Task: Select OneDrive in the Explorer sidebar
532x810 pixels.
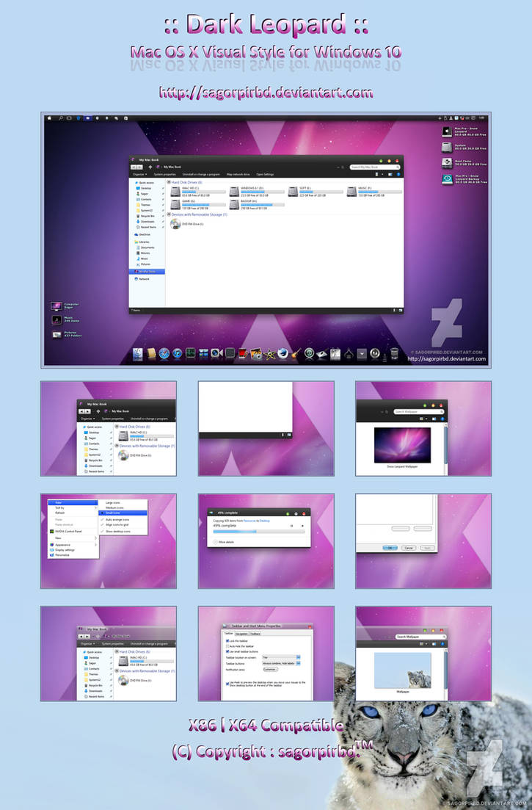Action: 142,234
